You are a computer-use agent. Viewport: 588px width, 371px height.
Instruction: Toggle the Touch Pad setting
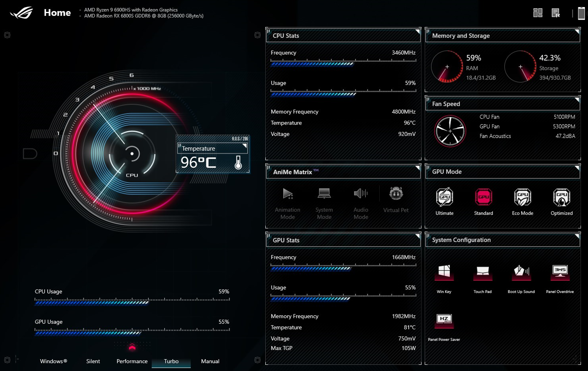point(482,272)
